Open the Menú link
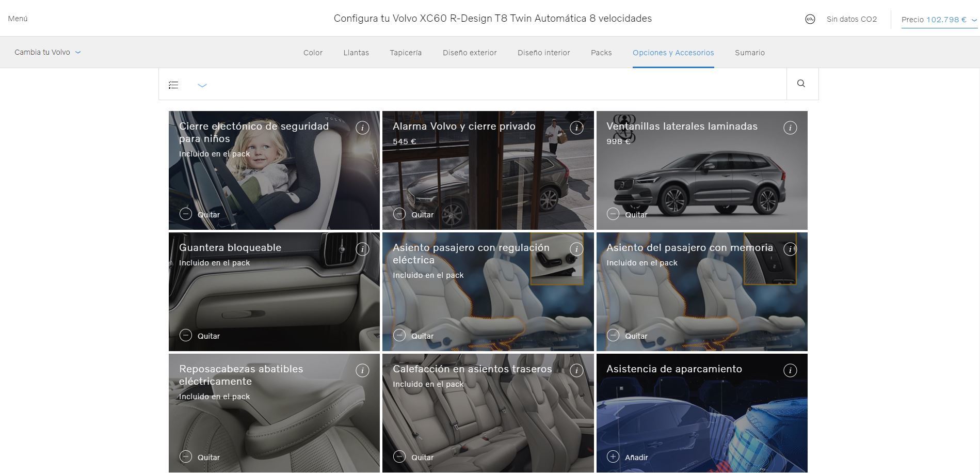Viewport: 980px width, 473px height. pos(18,19)
